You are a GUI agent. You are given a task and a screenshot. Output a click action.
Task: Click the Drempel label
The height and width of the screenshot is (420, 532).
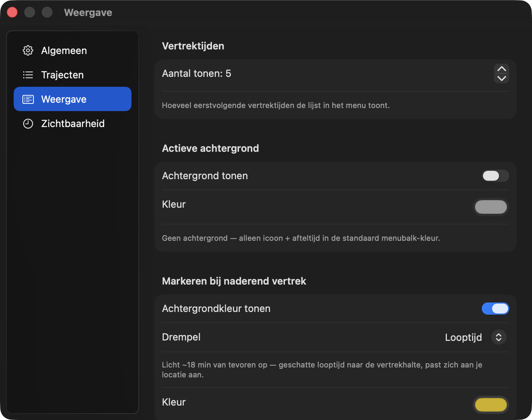[x=181, y=337]
